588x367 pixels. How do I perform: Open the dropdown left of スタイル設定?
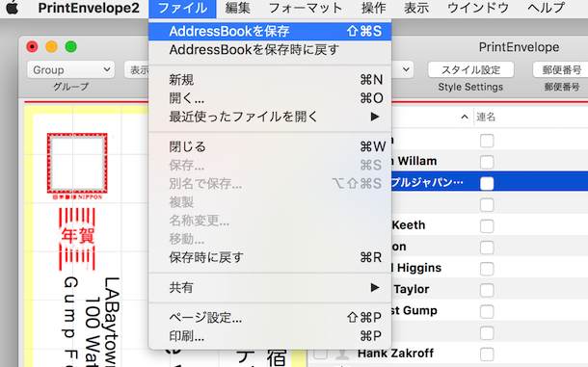[x=403, y=69]
